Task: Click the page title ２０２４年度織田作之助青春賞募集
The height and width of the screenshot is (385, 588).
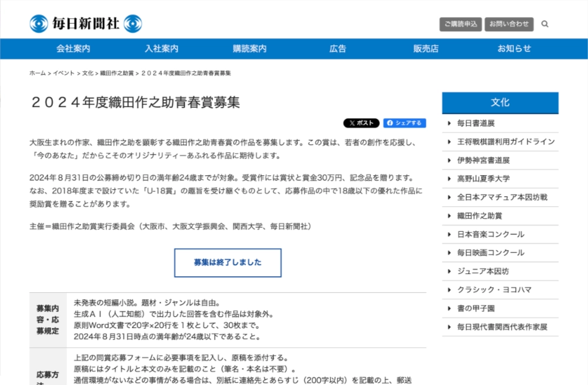Action: [x=135, y=102]
